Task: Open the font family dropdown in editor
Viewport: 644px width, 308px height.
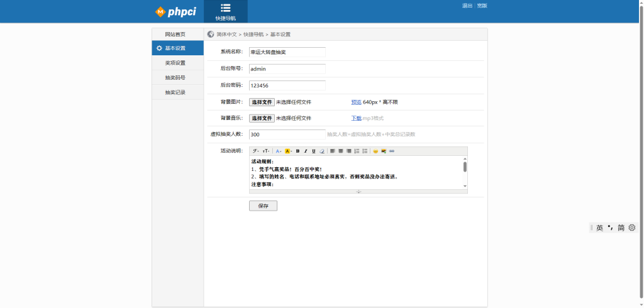Action: [256, 151]
